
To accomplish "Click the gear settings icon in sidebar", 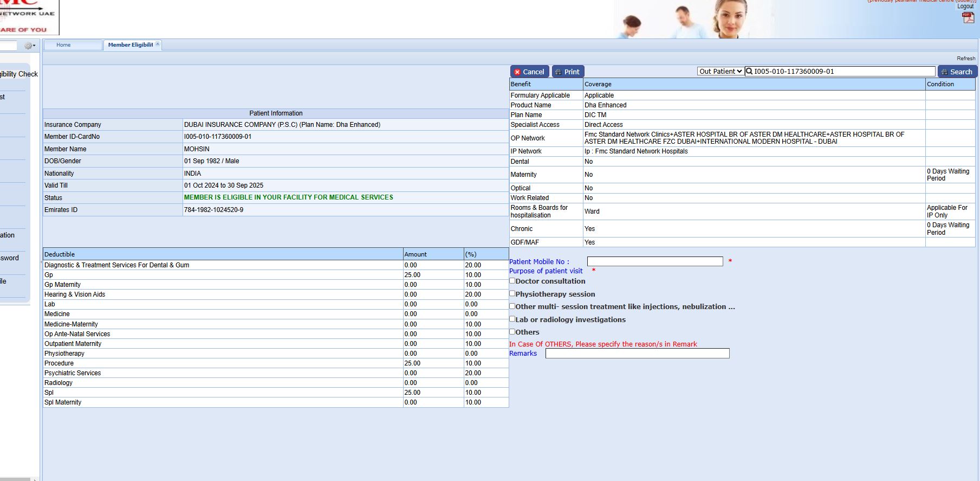I will (29, 46).
